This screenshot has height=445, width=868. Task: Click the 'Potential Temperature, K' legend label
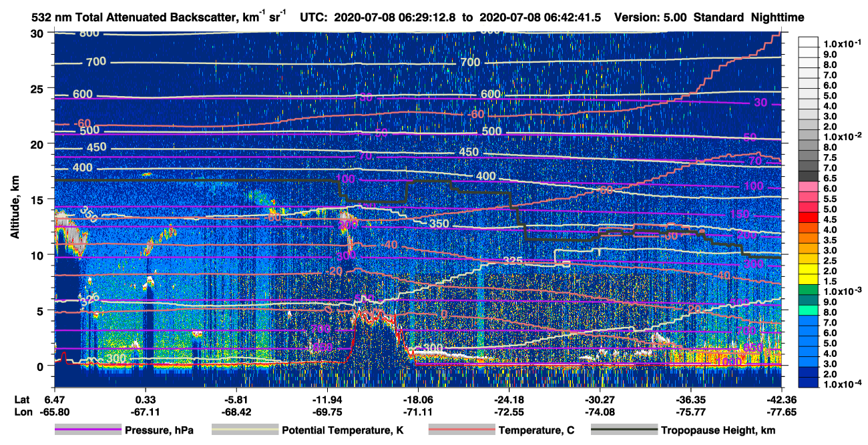click(343, 431)
